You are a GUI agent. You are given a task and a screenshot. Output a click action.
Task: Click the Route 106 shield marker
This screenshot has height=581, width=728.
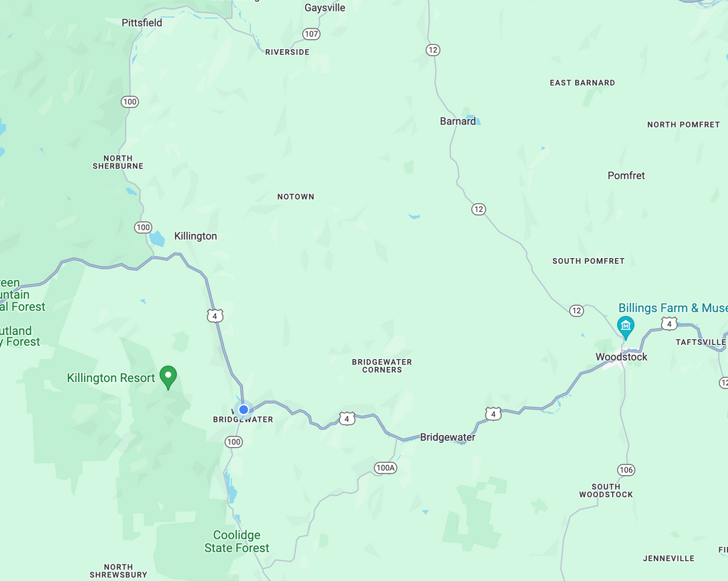click(626, 469)
